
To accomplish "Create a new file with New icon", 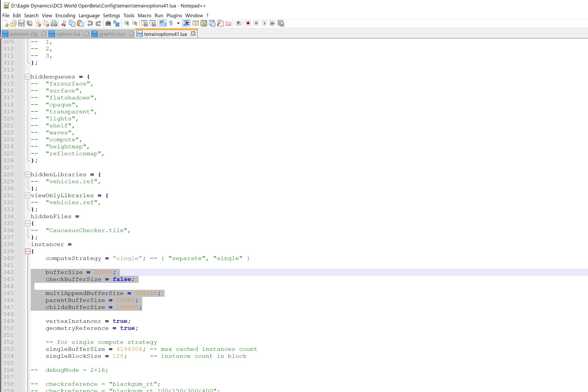I will tap(6, 24).
